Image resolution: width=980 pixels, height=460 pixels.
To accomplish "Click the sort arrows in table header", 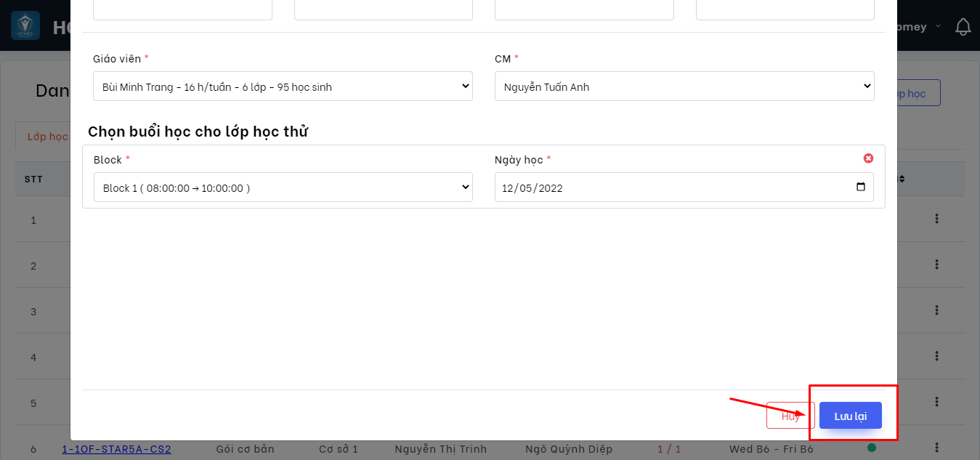I will click(902, 179).
